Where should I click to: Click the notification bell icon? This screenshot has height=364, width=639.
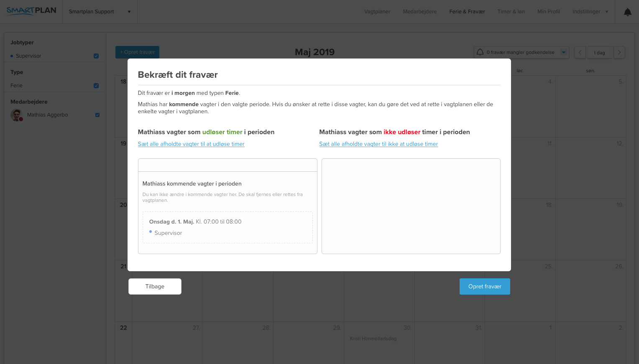(x=627, y=12)
